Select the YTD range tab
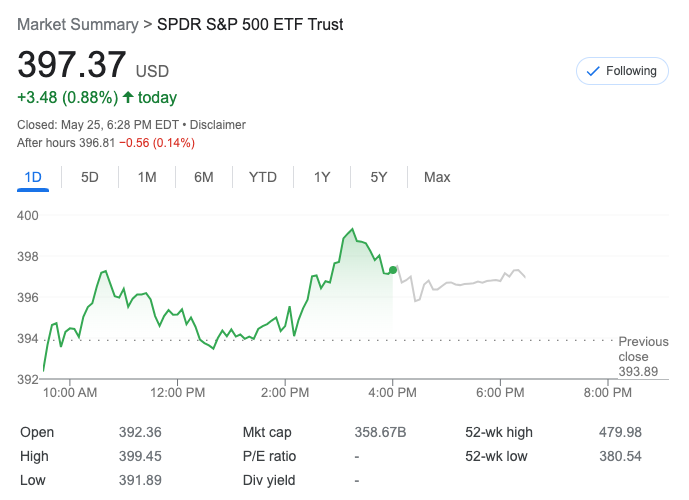The width and height of the screenshot is (689, 500). 263,177
